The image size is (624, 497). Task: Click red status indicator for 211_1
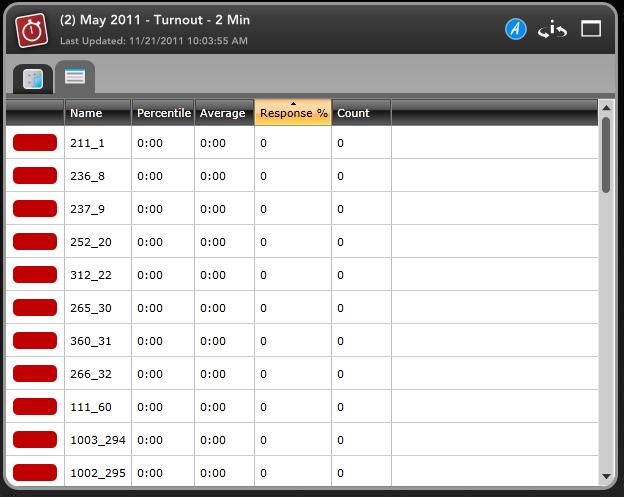pyautogui.click(x=35, y=143)
